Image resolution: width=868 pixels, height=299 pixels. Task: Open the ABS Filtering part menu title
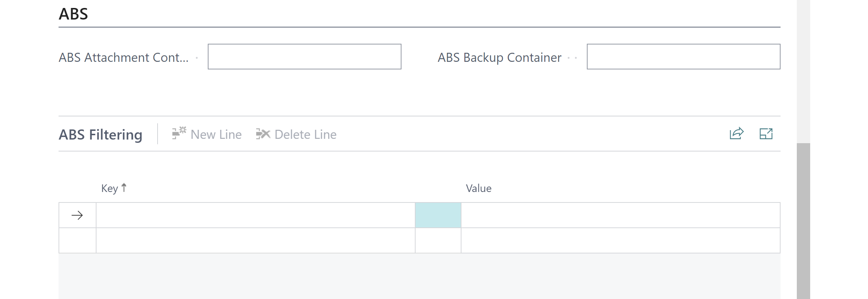point(100,134)
